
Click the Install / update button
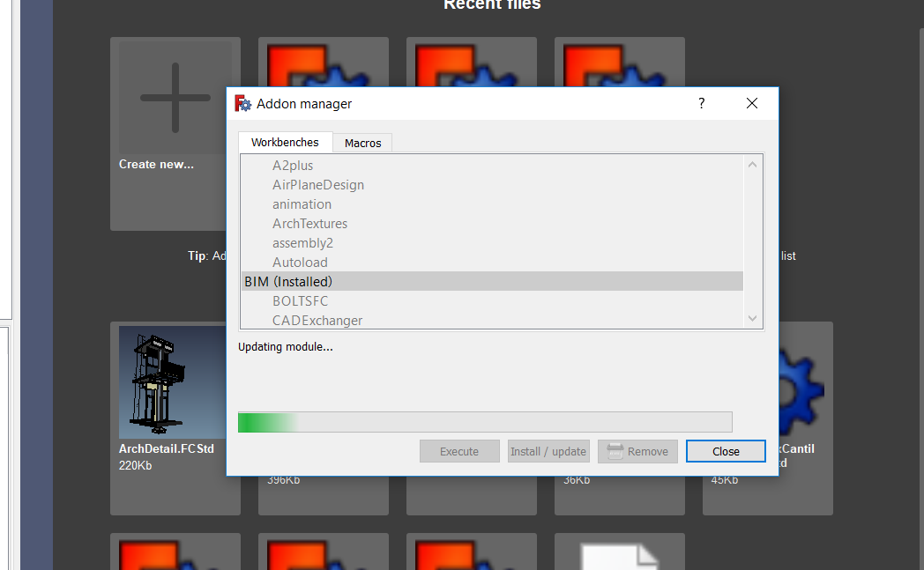pyautogui.click(x=548, y=451)
